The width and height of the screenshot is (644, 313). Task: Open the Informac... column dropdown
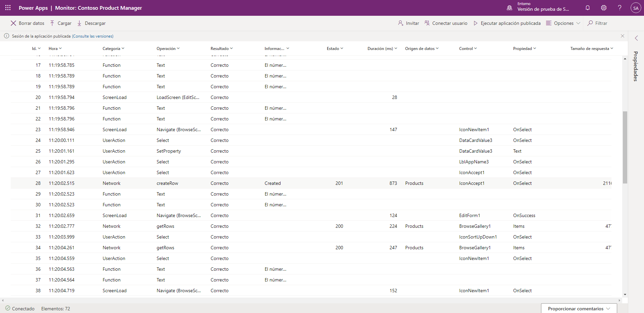288,48
